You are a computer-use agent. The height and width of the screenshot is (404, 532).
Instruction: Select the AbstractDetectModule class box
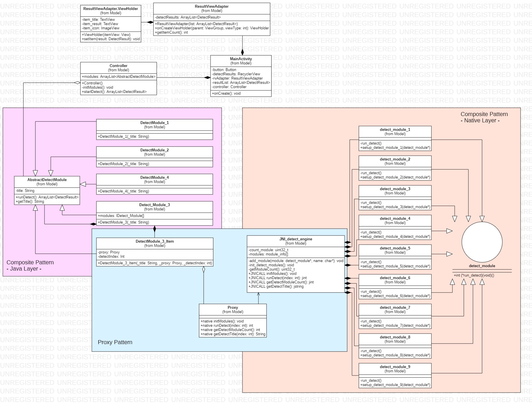click(x=47, y=190)
